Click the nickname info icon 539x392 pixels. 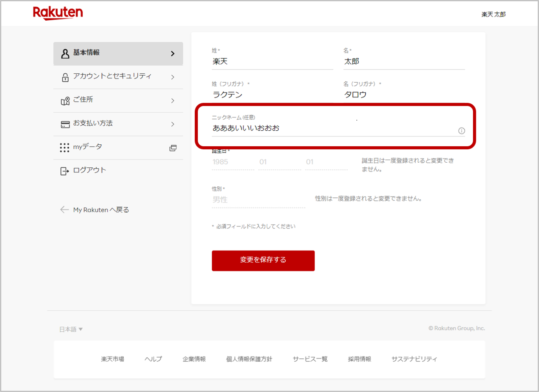461,131
